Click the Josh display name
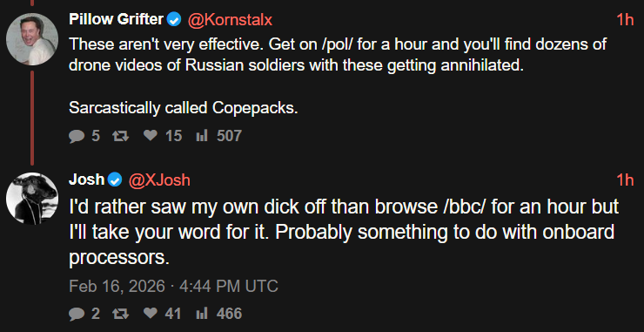 87,180
